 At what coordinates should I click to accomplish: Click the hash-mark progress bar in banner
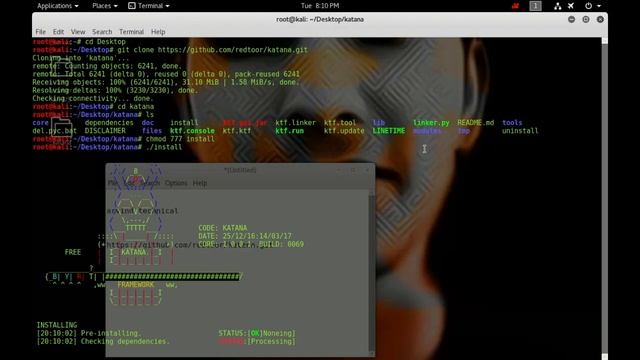[x=172, y=277]
